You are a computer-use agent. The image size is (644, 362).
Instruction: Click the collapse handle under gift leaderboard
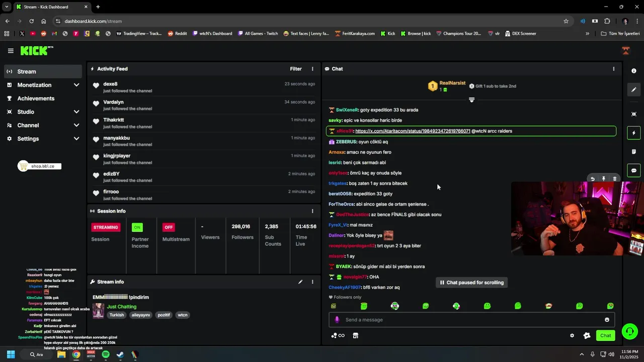click(x=471, y=100)
